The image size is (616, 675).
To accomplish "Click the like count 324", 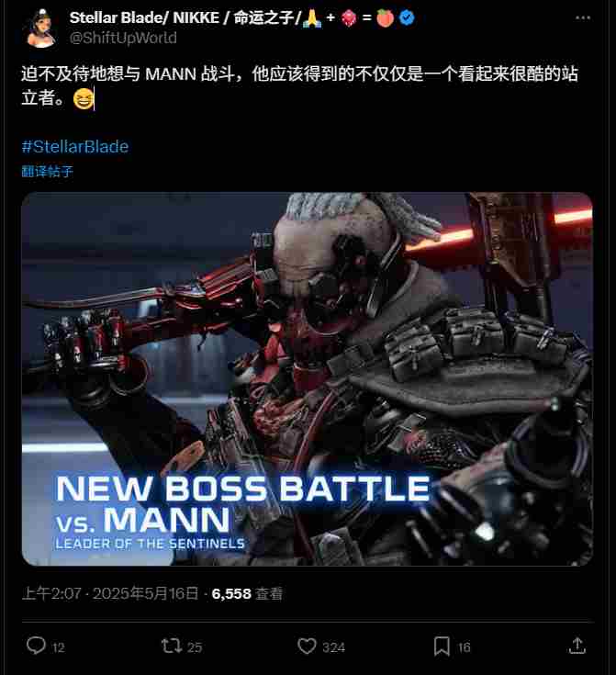I will [x=334, y=647].
